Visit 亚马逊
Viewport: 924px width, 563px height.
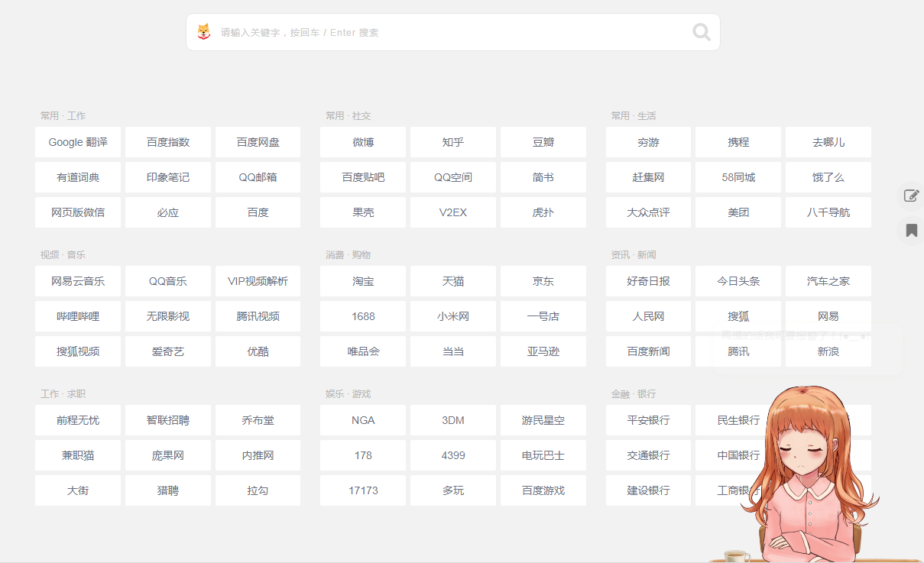543,351
